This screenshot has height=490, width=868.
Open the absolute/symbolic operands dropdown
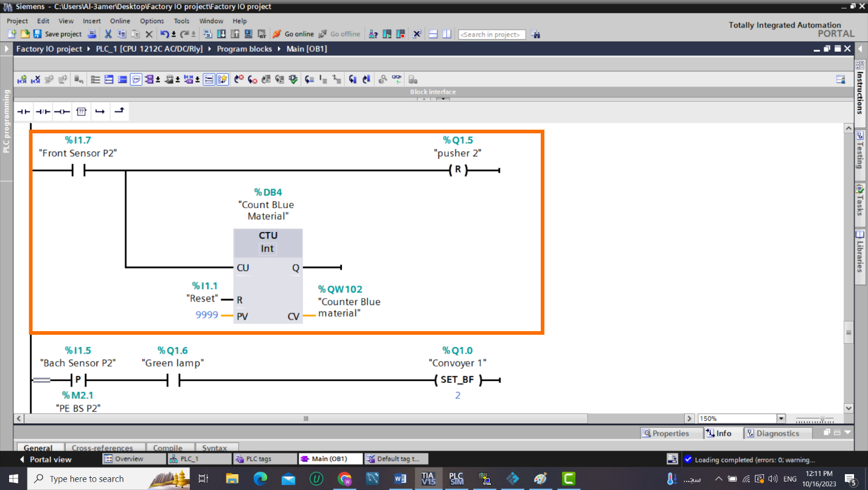tap(158, 79)
